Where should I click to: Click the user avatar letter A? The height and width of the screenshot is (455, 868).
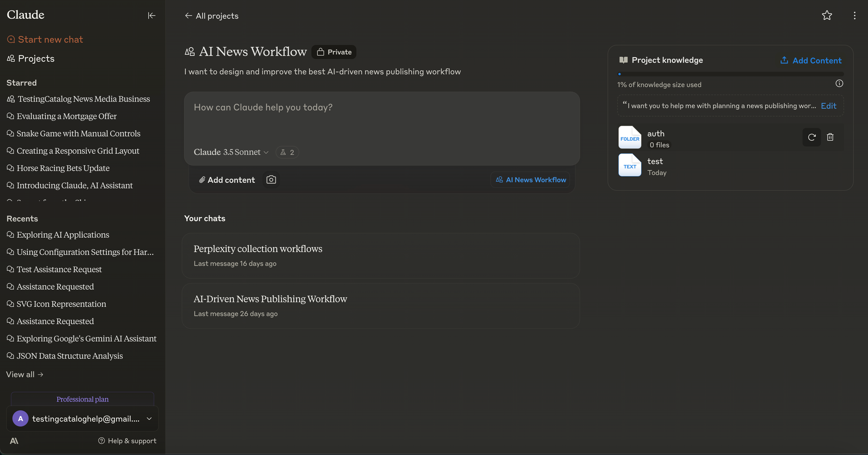20,419
